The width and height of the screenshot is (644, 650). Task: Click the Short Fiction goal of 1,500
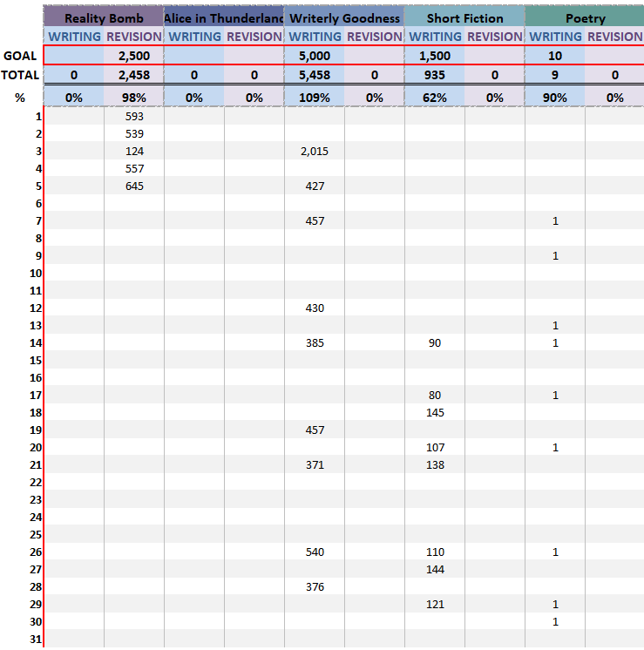pos(435,56)
